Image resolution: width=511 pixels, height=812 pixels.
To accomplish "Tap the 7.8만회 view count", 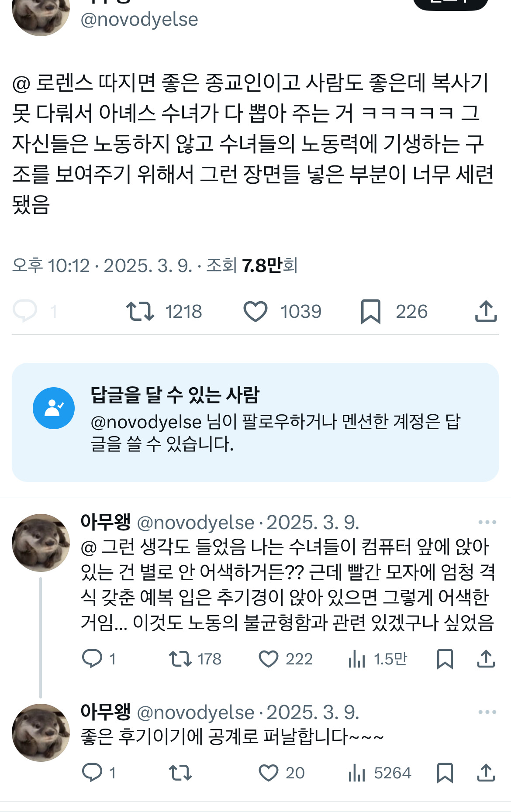I will point(269,265).
